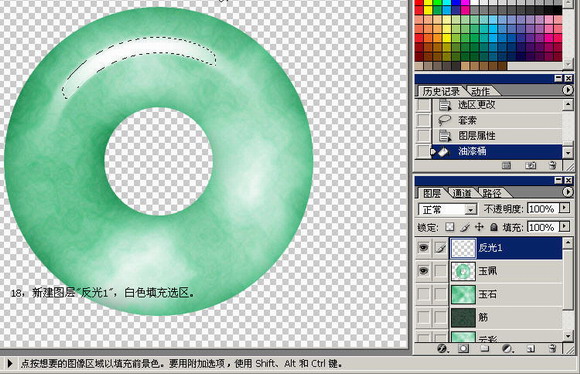Hide the 反光1 layer eye icon
580x374 pixels.
424,247
